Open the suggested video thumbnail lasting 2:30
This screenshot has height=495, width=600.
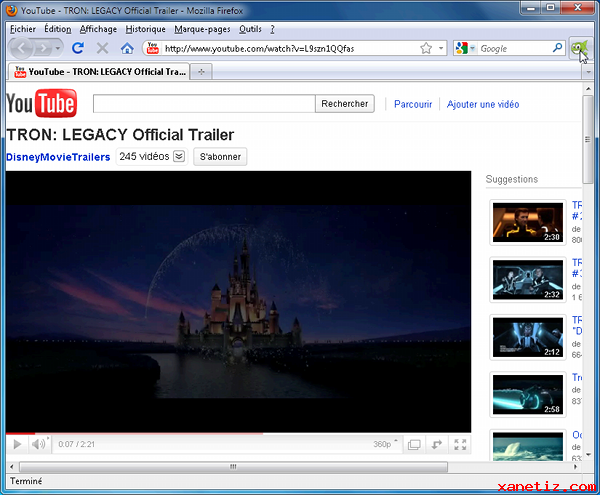(528, 222)
